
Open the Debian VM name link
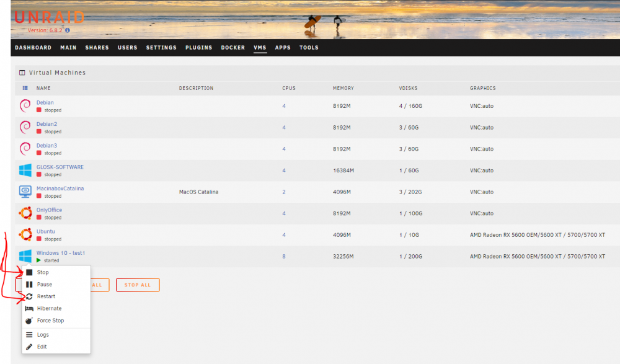point(45,102)
